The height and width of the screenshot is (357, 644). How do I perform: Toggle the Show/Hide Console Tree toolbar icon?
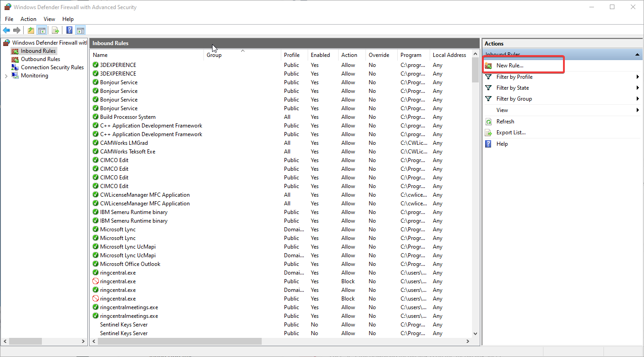(41, 31)
